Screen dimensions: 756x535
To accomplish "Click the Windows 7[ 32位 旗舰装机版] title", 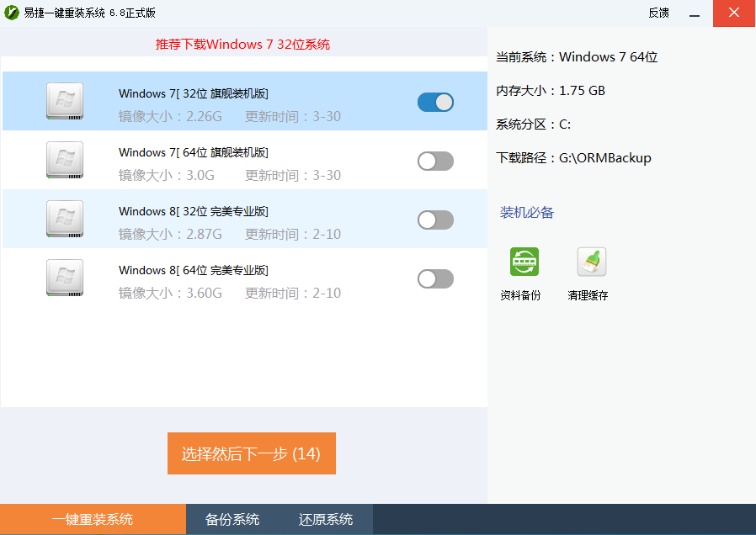I will [194, 93].
